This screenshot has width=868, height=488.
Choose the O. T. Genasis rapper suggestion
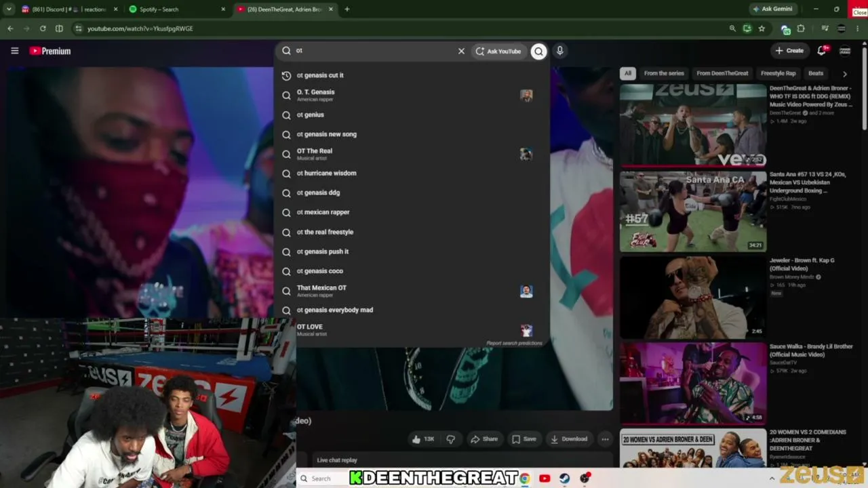[412, 95]
